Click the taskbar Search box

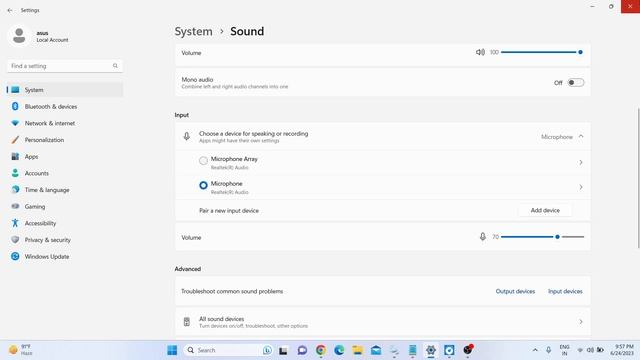[x=229, y=350]
